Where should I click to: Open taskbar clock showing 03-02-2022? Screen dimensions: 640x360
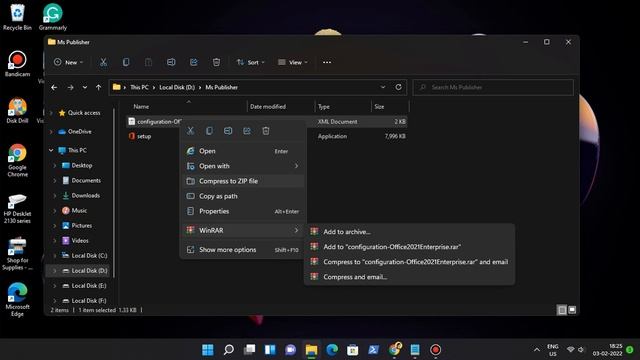click(x=608, y=350)
